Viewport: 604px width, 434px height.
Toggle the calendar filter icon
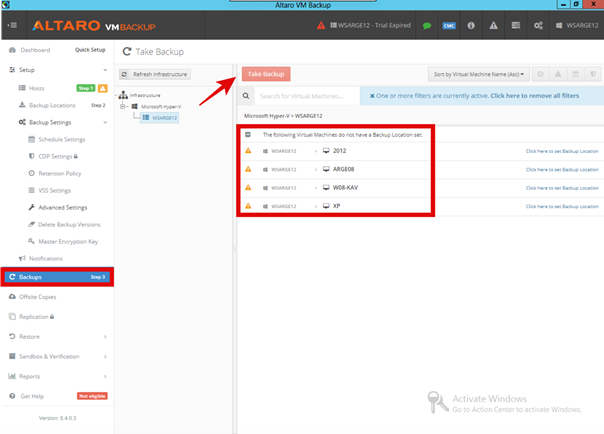click(575, 74)
